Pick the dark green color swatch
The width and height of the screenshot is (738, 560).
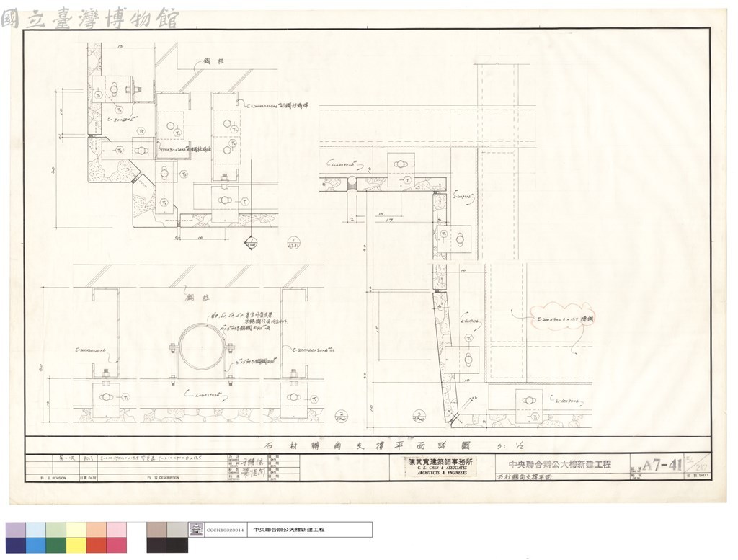point(55,545)
